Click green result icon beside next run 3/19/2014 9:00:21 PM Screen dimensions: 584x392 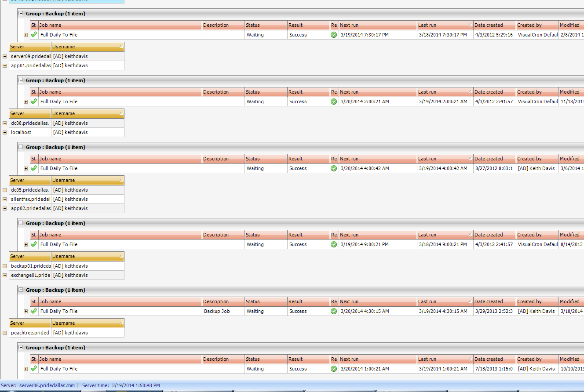[334, 244]
